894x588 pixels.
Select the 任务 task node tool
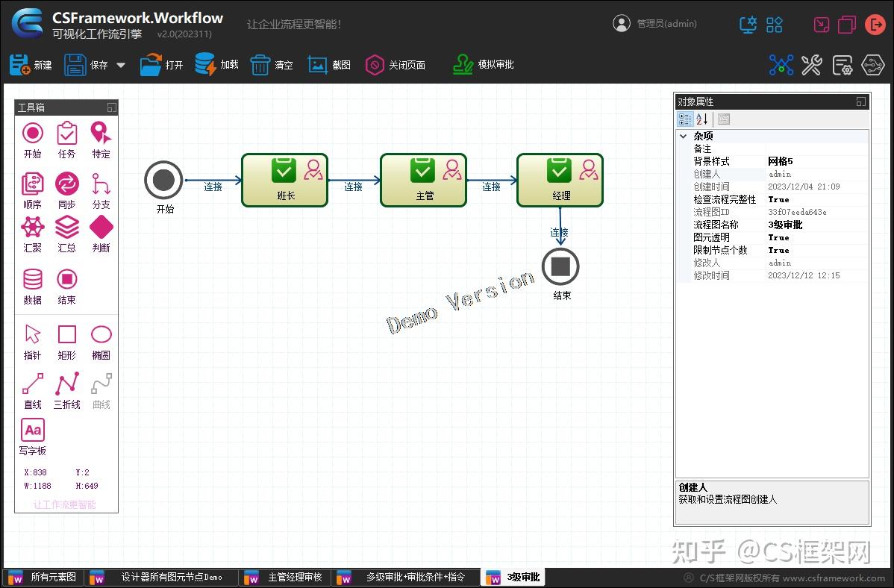(66, 134)
